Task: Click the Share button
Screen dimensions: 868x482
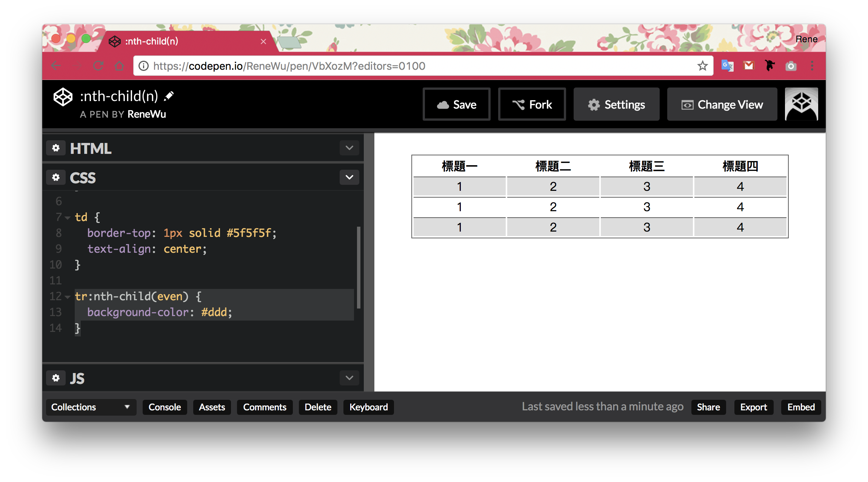Action: click(708, 407)
